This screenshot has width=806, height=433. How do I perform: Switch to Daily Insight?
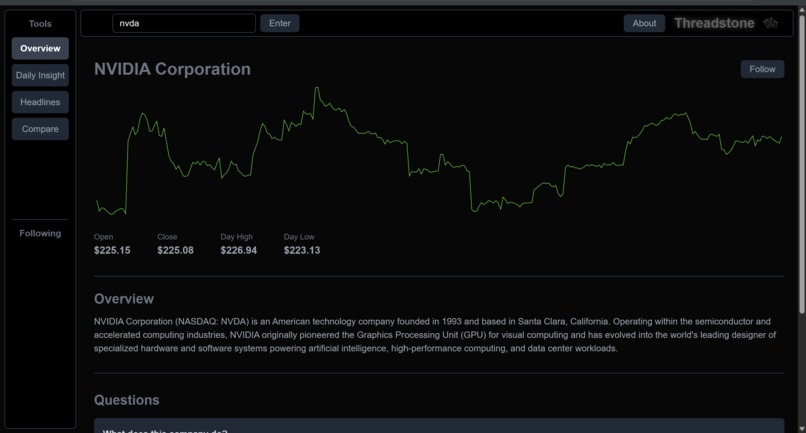[x=40, y=75]
